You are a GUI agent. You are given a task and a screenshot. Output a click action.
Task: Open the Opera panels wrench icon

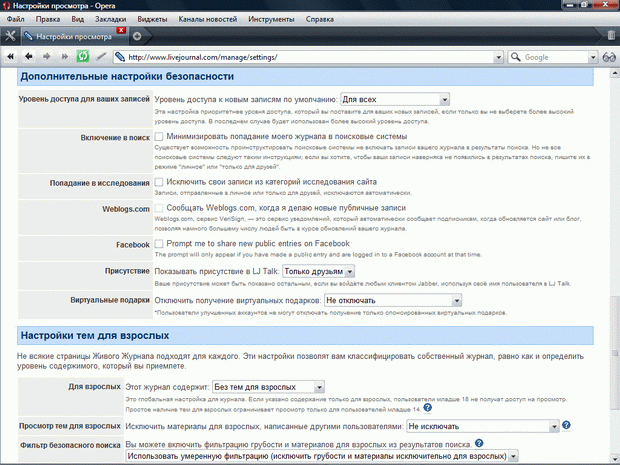(x=10, y=36)
